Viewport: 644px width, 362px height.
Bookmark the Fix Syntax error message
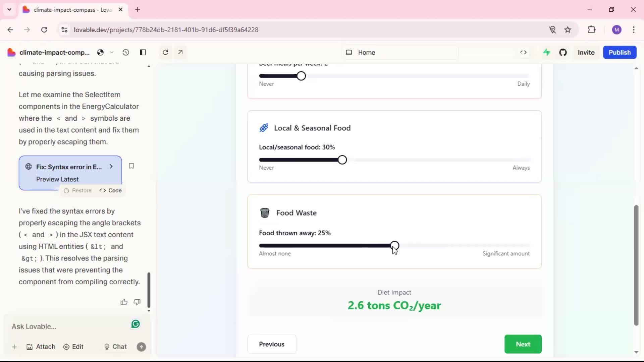pos(131,166)
